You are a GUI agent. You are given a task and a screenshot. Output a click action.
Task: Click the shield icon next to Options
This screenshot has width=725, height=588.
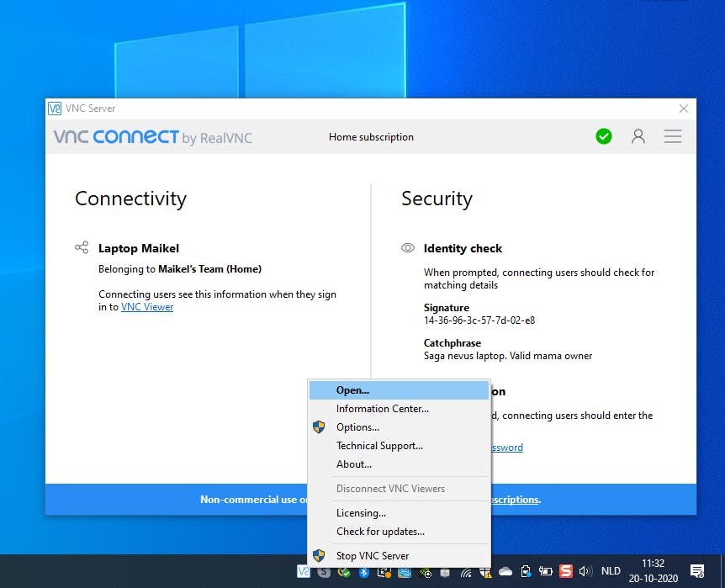pos(319,427)
